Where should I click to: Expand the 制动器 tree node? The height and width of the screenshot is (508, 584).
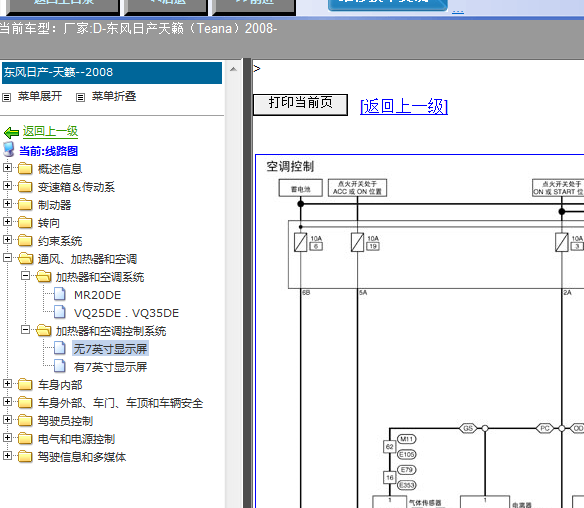pyautogui.click(x=7, y=203)
